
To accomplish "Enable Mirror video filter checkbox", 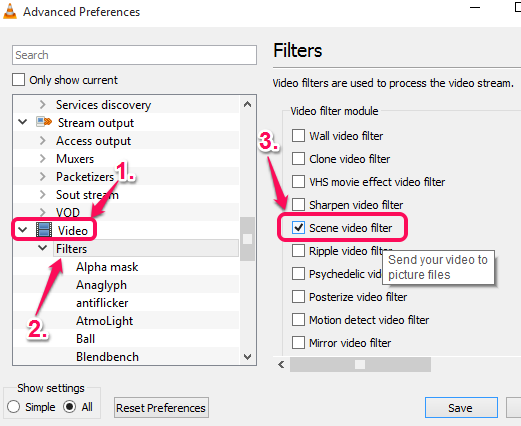I will tap(298, 343).
